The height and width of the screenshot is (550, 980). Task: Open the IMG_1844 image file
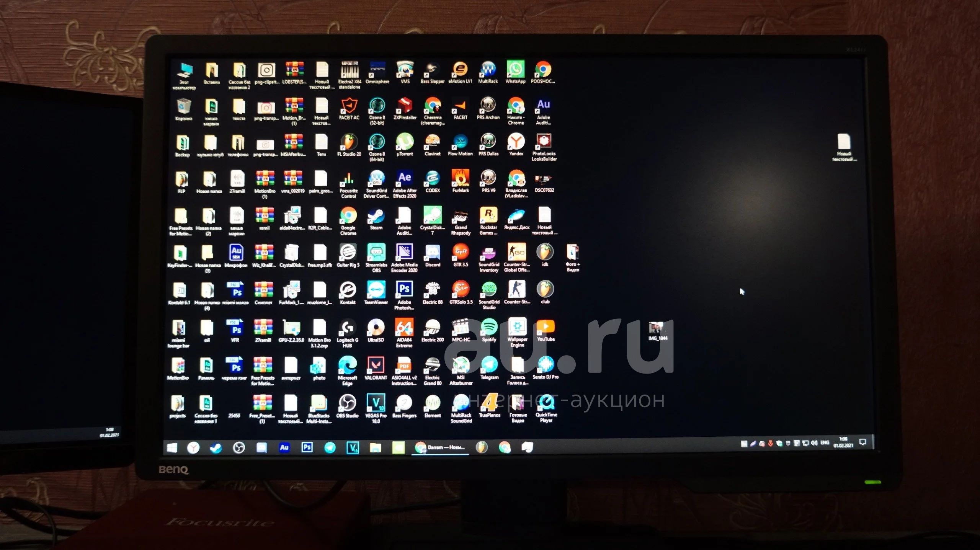[x=658, y=331]
